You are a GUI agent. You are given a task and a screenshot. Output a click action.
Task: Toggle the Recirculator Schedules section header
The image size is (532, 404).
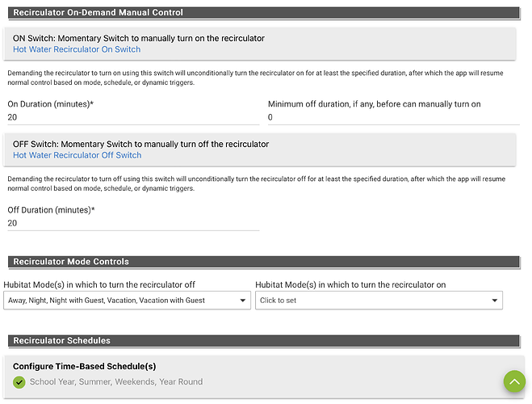pyautogui.click(x=62, y=340)
